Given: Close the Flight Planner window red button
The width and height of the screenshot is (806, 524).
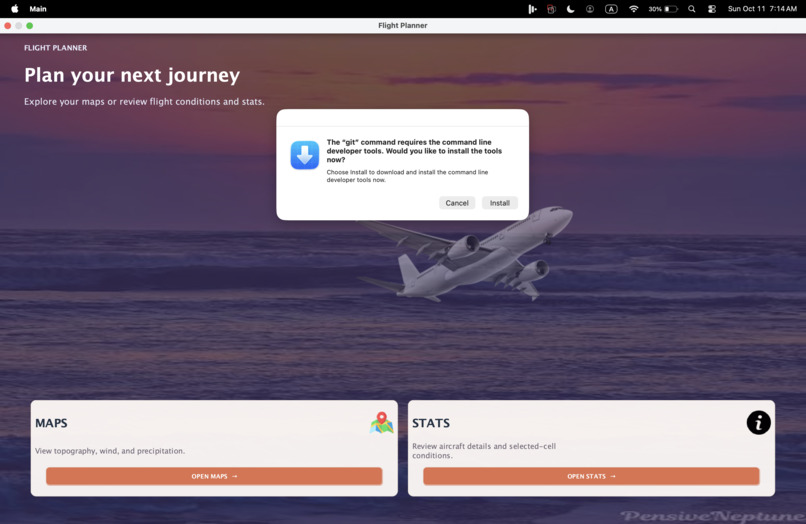Looking at the screenshot, I should pos(8,26).
